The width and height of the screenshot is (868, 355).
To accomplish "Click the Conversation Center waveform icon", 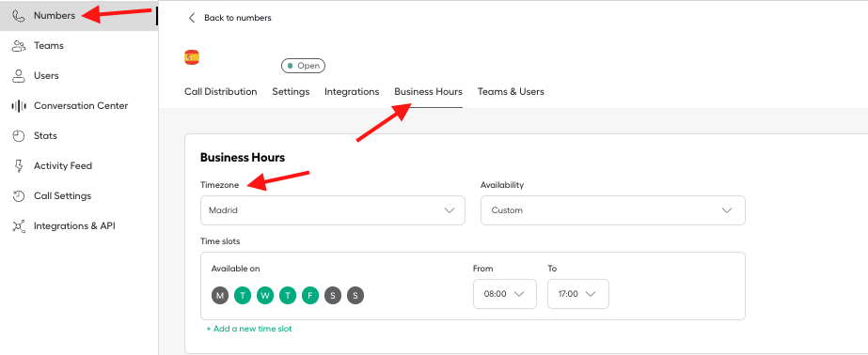I will point(19,105).
